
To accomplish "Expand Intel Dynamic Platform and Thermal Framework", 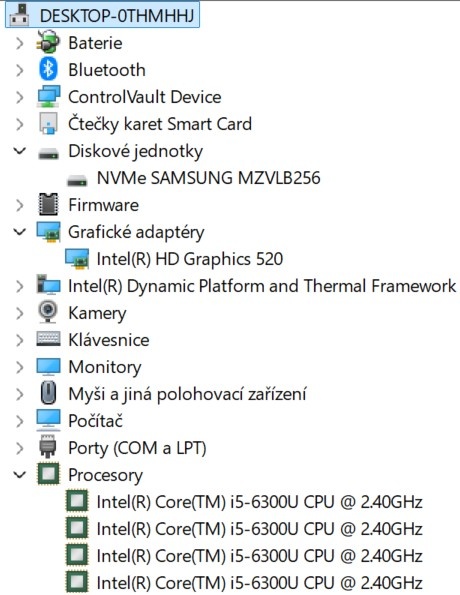I will click(20, 286).
